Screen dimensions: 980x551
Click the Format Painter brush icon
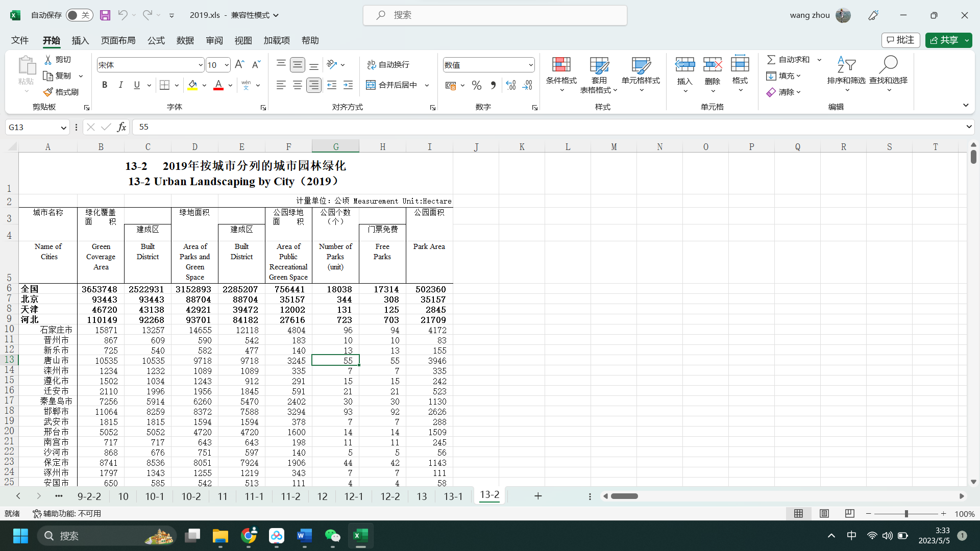[x=48, y=92]
